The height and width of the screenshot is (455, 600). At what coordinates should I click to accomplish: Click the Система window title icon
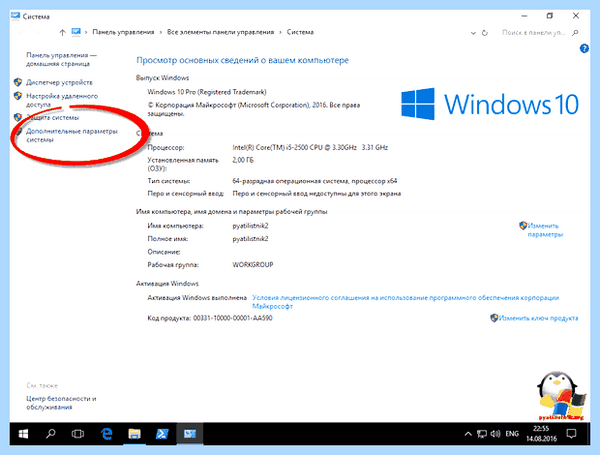pos(15,16)
